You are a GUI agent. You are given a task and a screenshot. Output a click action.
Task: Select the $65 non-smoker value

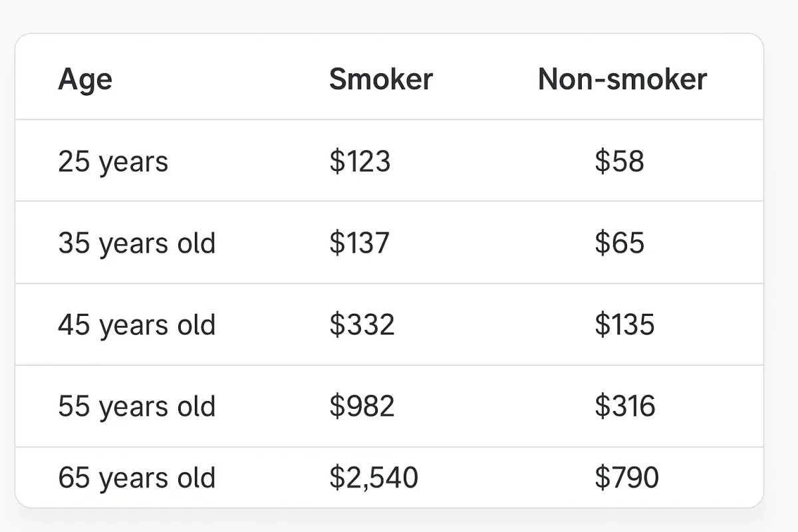[x=619, y=243]
